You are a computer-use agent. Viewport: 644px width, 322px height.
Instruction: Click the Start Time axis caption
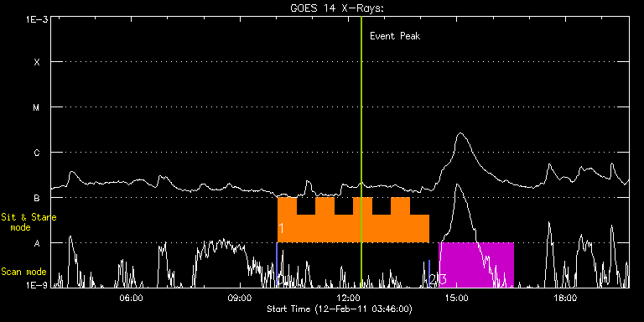(x=340, y=309)
